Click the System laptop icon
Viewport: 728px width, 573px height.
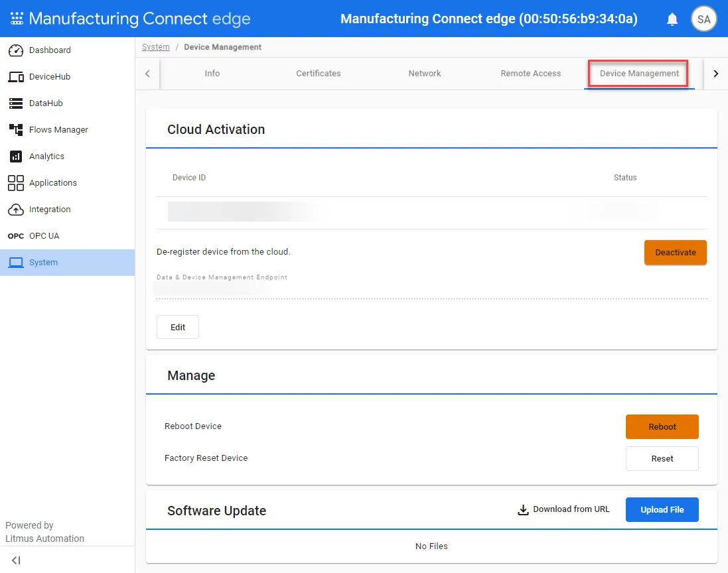point(16,263)
